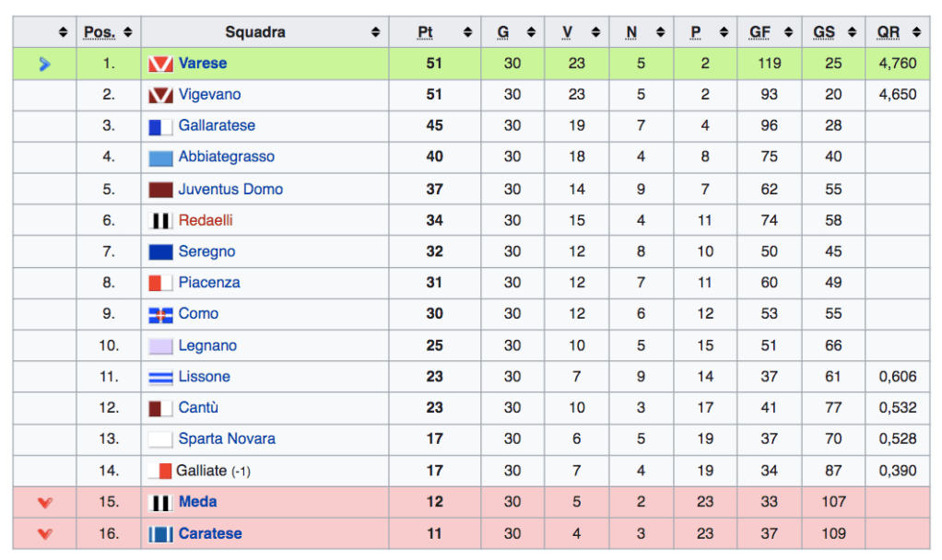Click the Abbiategrasso light blue flag swatch

coord(160,158)
